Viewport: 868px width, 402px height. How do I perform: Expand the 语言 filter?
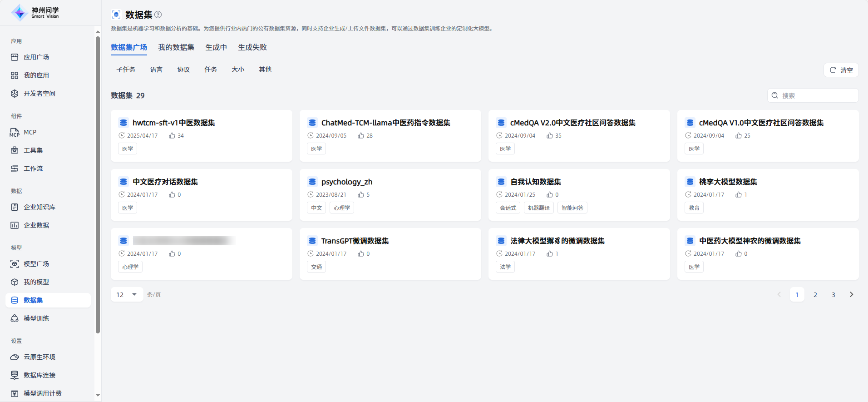tap(156, 69)
